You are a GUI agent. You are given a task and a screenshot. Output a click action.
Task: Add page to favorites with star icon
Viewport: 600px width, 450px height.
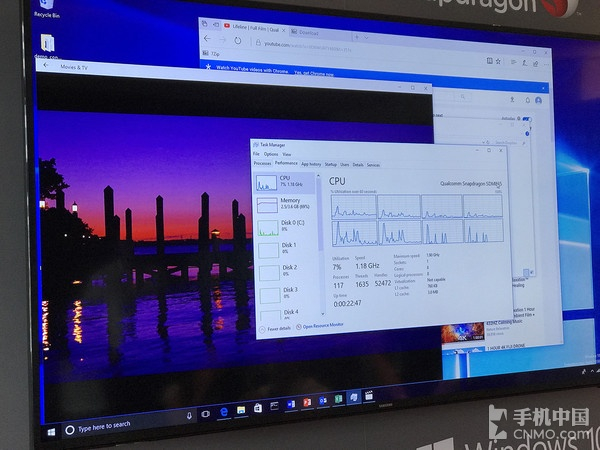pos(498,61)
